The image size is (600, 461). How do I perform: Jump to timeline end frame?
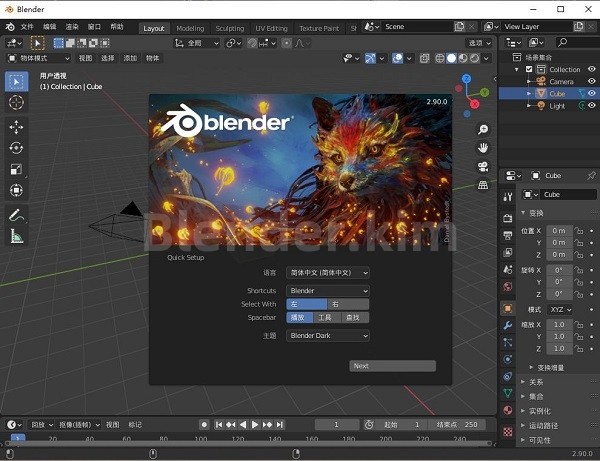[280, 425]
